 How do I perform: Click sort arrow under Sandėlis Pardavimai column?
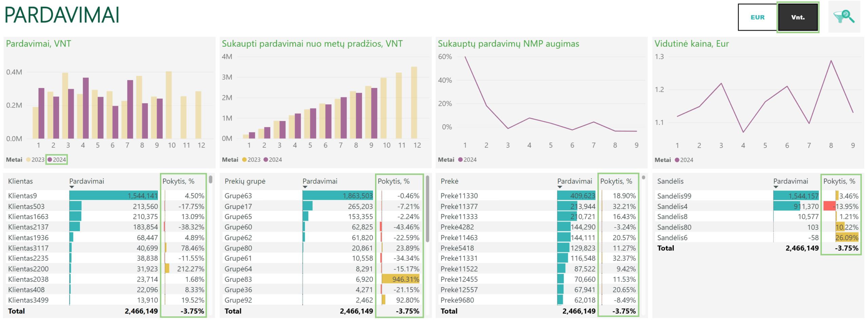[776, 187]
